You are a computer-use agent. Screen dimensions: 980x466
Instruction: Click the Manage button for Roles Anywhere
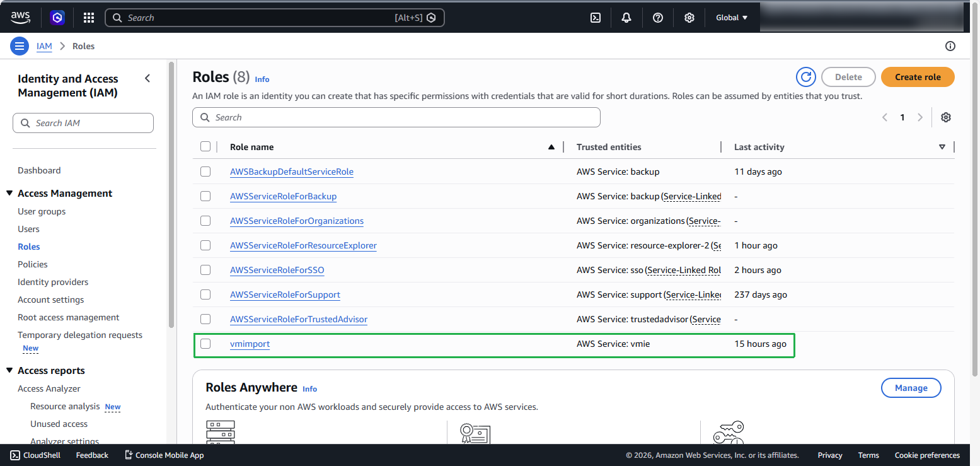911,388
